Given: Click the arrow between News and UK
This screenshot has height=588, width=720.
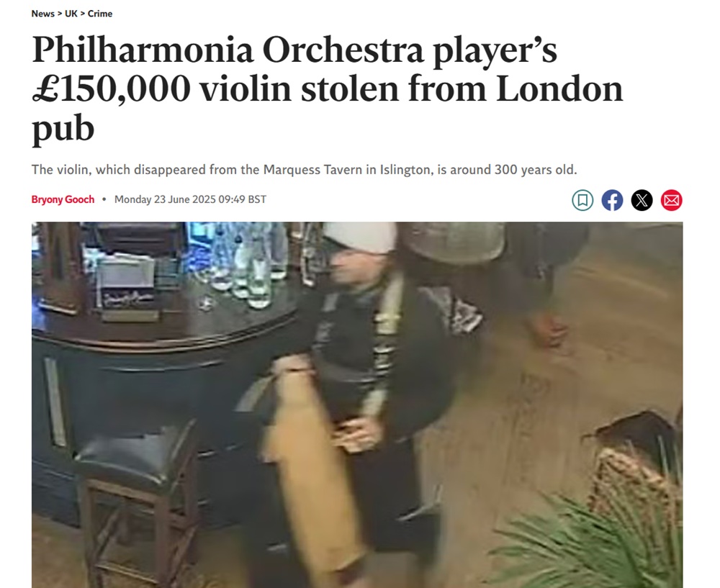Looking at the screenshot, I should click(x=60, y=14).
